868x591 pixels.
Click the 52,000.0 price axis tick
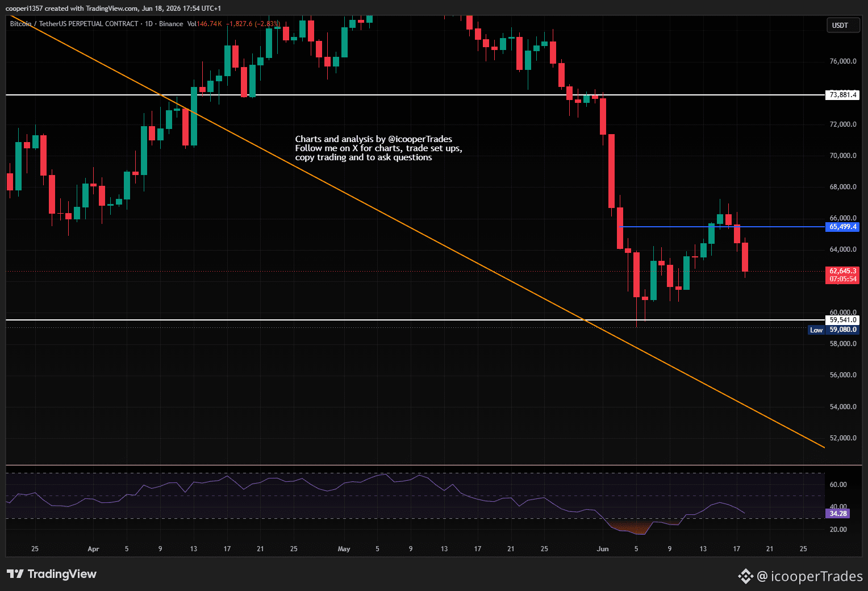tap(843, 438)
